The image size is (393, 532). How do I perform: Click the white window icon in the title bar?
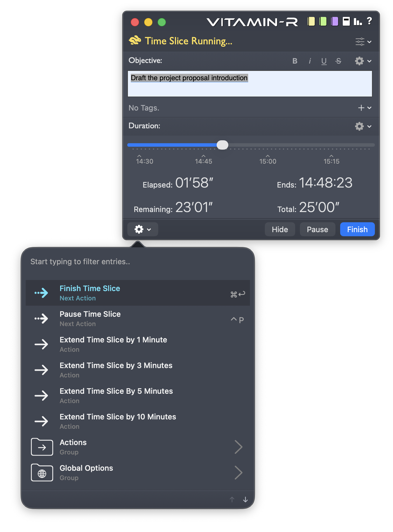[x=346, y=22]
